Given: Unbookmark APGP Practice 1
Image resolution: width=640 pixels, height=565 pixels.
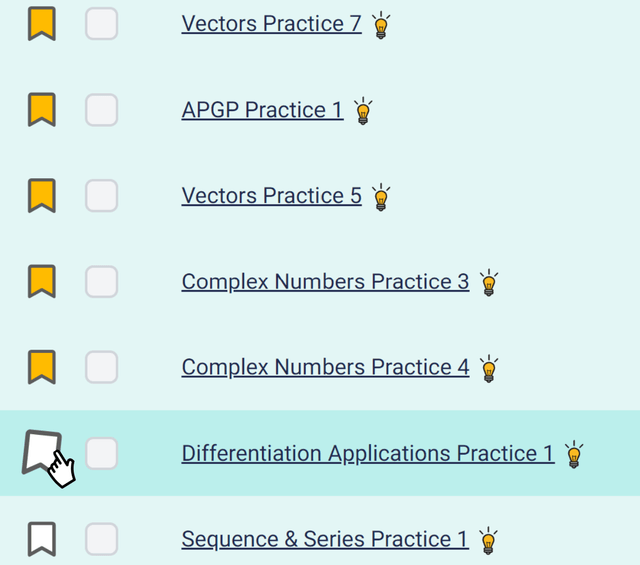Looking at the screenshot, I should tap(41, 110).
